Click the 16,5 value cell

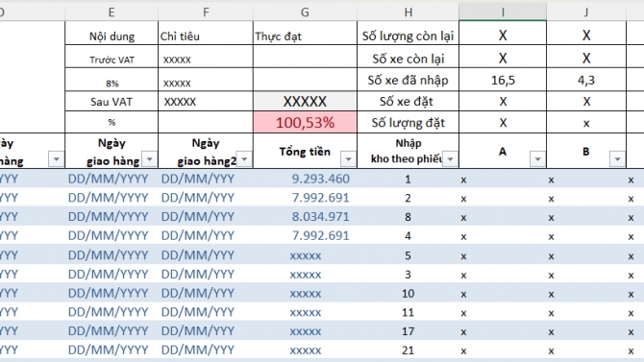point(503,80)
